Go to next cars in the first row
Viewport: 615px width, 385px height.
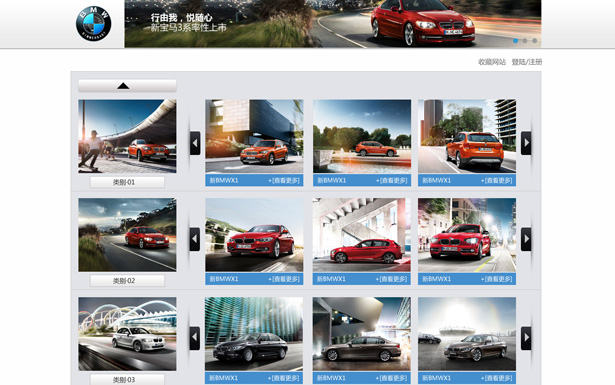coord(526,143)
